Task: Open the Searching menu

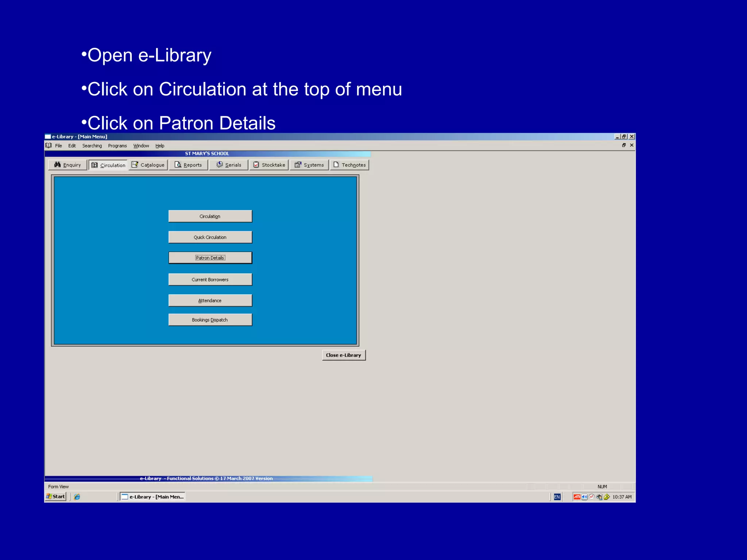Action: coord(92,145)
